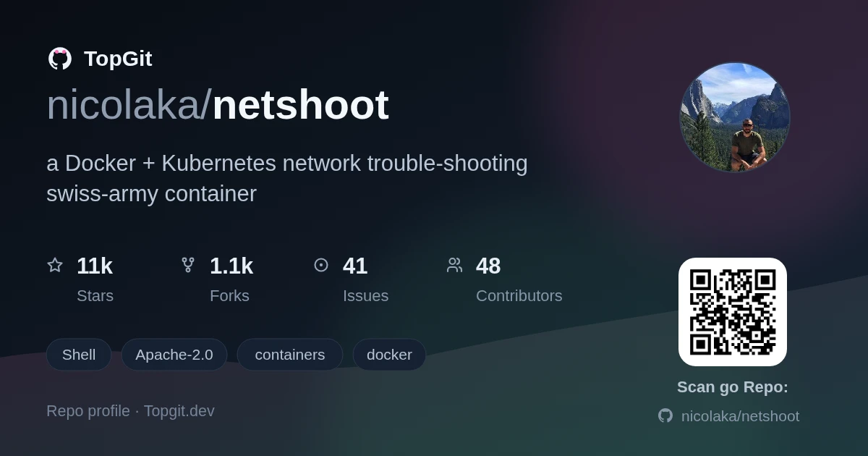The width and height of the screenshot is (868, 456).
Task: Click the repository description text
Action: tap(287, 179)
